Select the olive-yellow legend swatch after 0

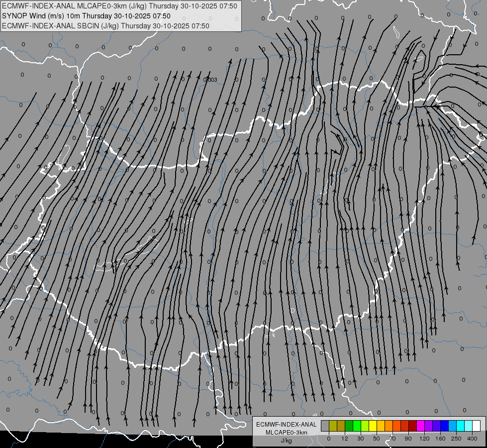(333, 426)
